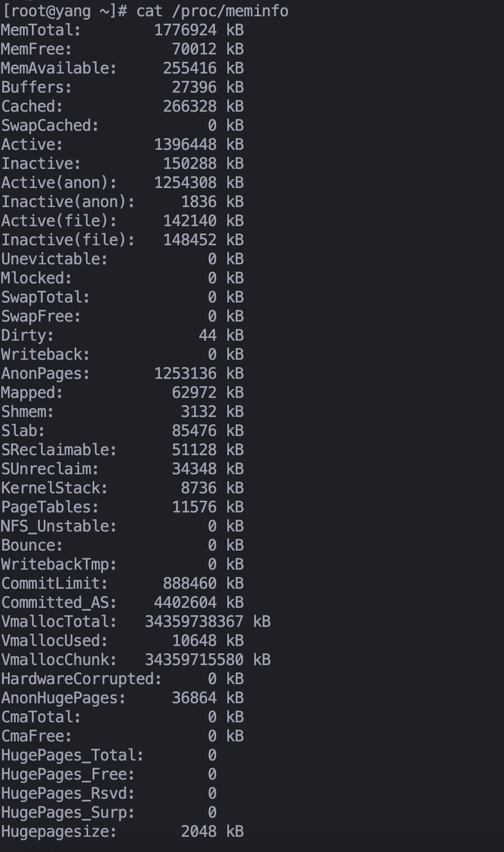
Task: Click the MemTotal value 1776924
Action: pyautogui.click(x=185, y=30)
